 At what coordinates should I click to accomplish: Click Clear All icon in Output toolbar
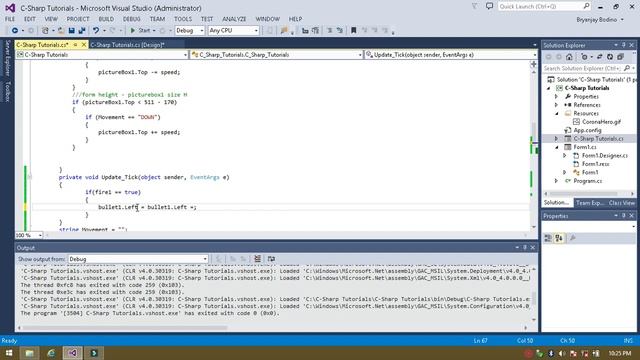(258, 259)
